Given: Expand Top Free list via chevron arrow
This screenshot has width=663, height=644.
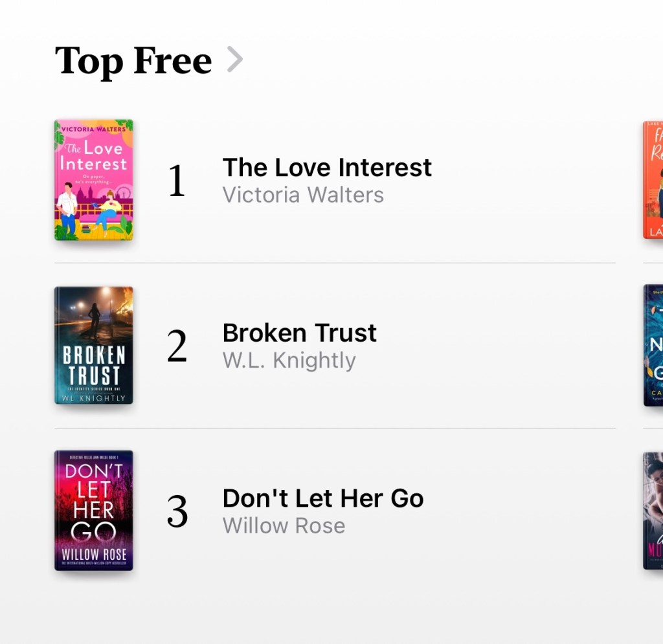Looking at the screenshot, I should 234,60.
